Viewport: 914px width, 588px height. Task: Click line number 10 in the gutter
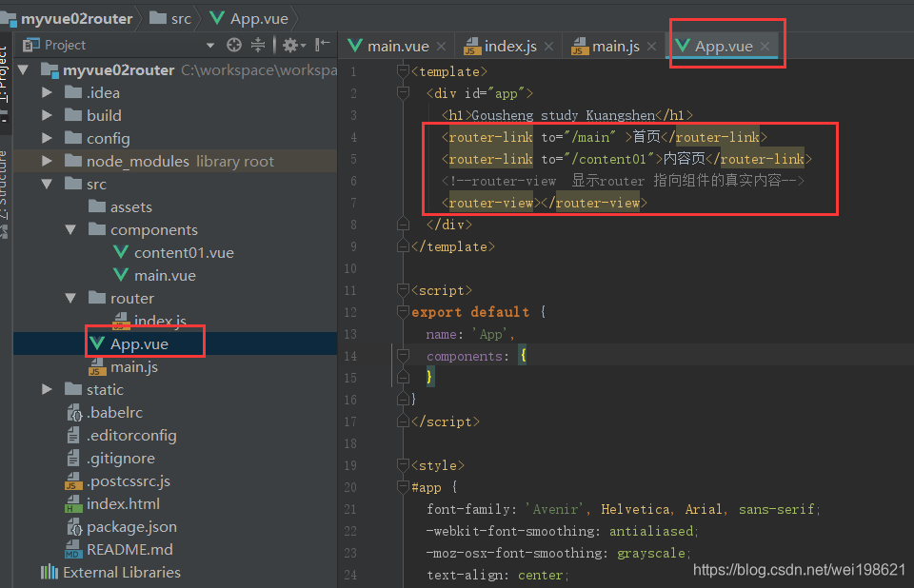(349, 268)
